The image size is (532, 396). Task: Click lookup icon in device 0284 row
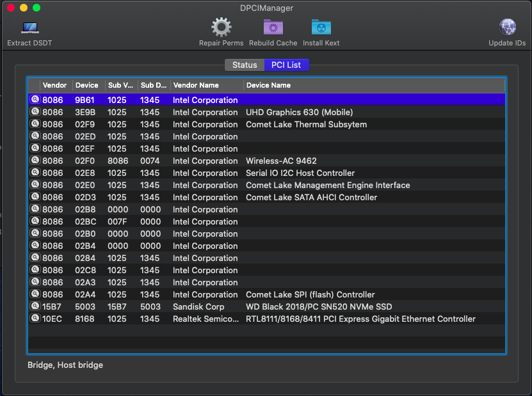(35, 257)
